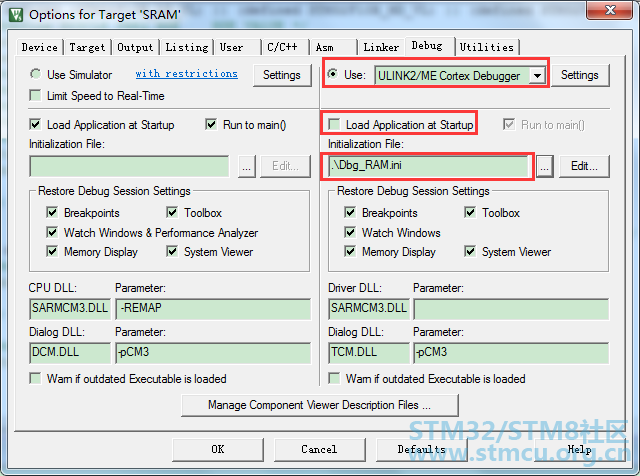Enable debugger Warn if outdated Executable
Screen dimensions: 640x476
334,378
